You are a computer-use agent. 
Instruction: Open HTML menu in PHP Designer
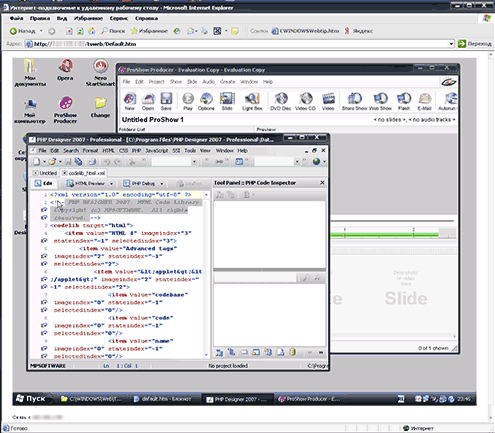coord(108,151)
